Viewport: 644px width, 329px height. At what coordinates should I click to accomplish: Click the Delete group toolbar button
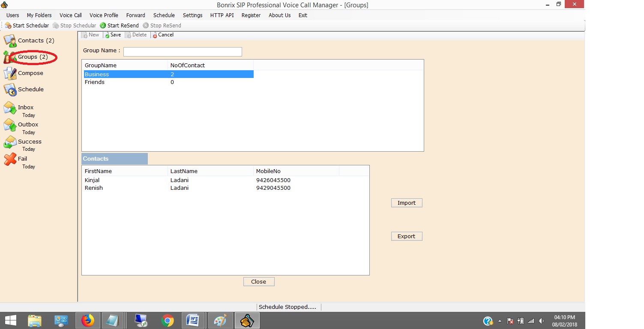[136, 35]
